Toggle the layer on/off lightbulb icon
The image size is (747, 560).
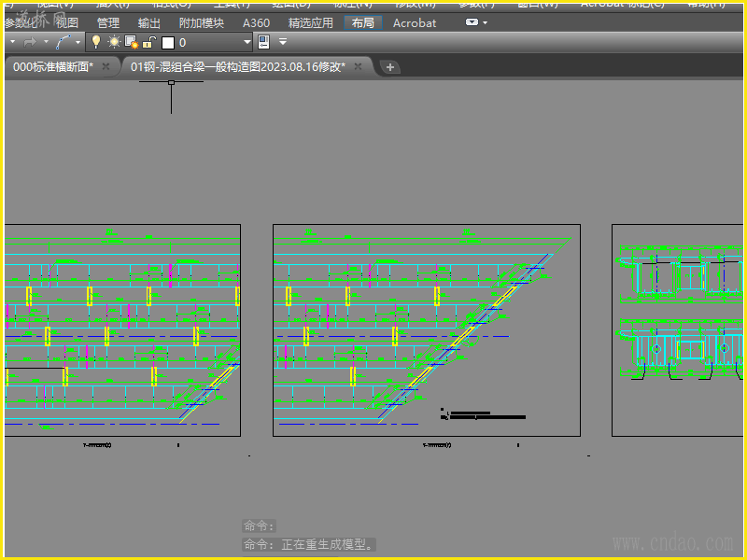tap(96, 42)
